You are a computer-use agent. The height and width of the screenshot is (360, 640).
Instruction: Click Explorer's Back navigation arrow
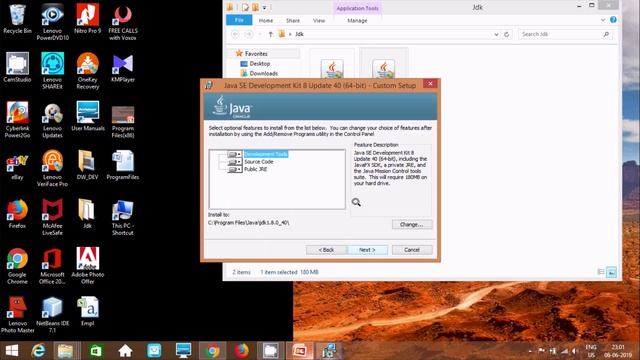click(235, 34)
